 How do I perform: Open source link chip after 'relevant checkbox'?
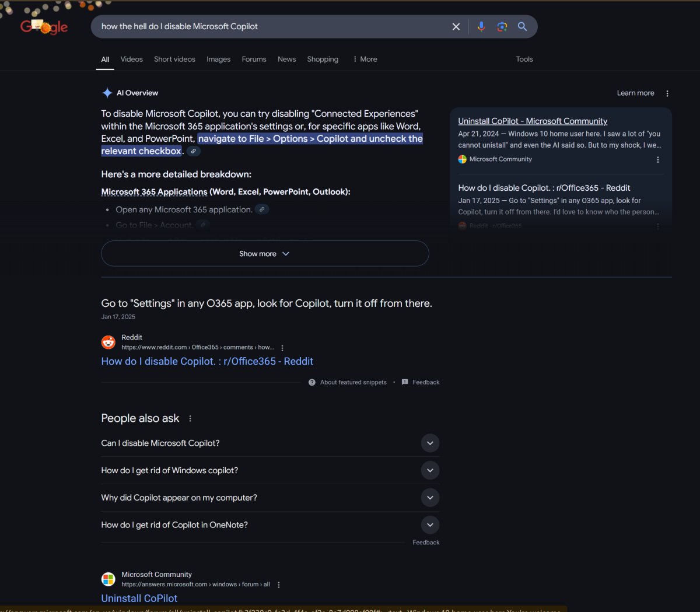point(193,151)
